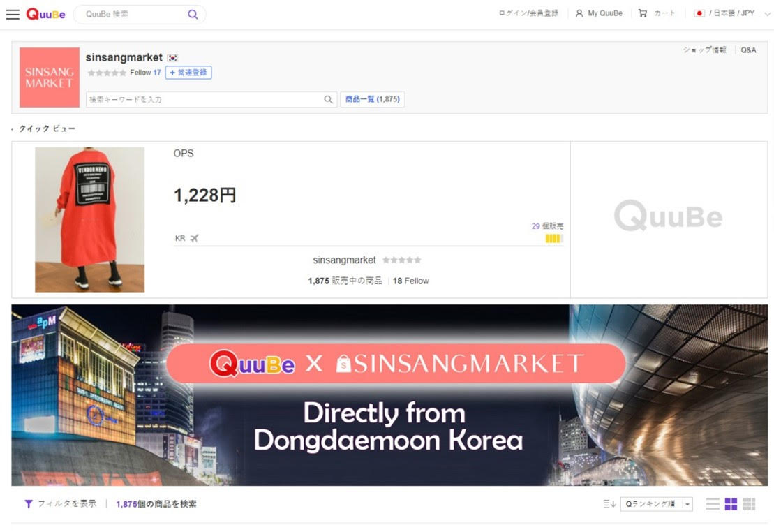The height and width of the screenshot is (532, 774).
Task: Click the Fellow 17 count
Action: point(145,73)
